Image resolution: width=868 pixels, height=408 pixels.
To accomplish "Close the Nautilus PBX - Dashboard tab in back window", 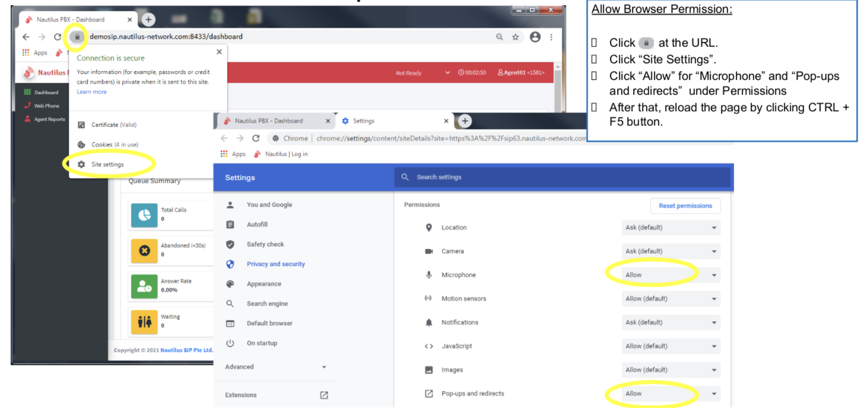I will point(130,20).
